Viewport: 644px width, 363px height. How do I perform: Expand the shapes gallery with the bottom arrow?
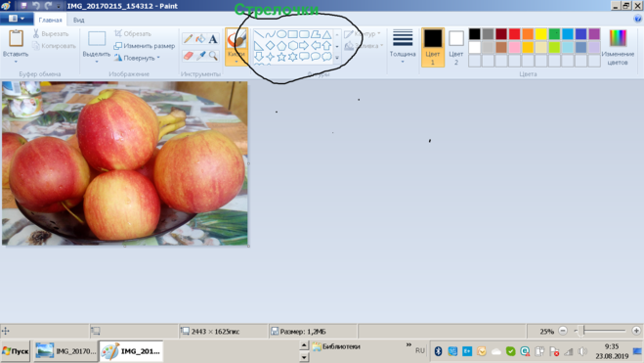click(x=337, y=58)
